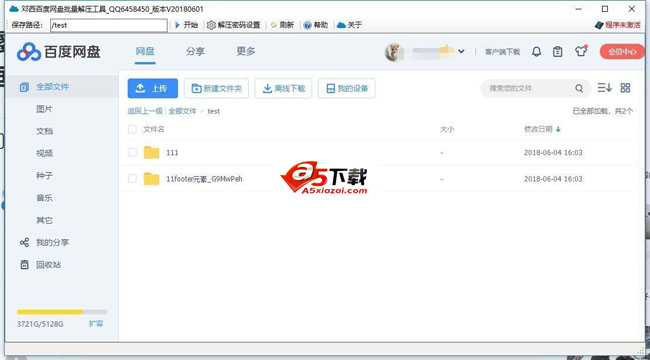
Task: Select 其它 category in sidebar
Action: (44, 220)
